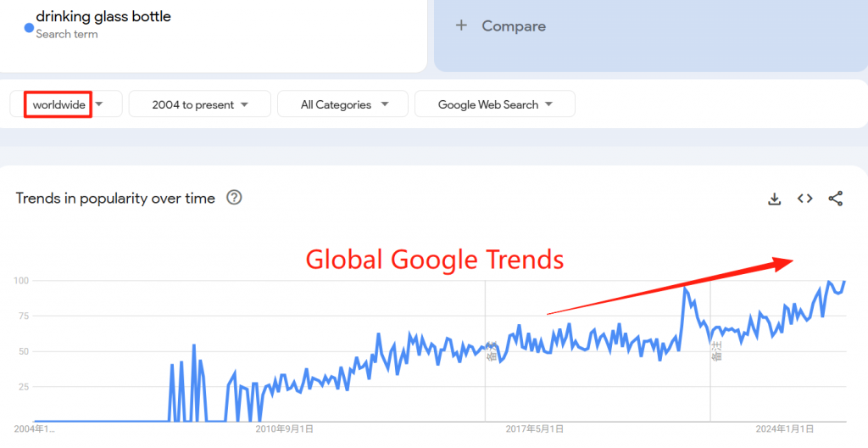Open the 2004 to present dropdown

(200, 104)
